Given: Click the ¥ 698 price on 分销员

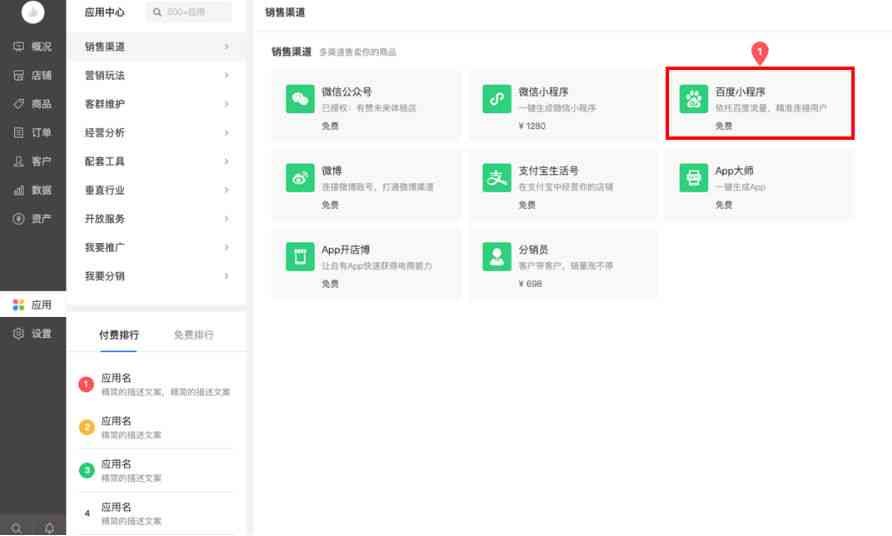Looking at the screenshot, I should [x=530, y=283].
